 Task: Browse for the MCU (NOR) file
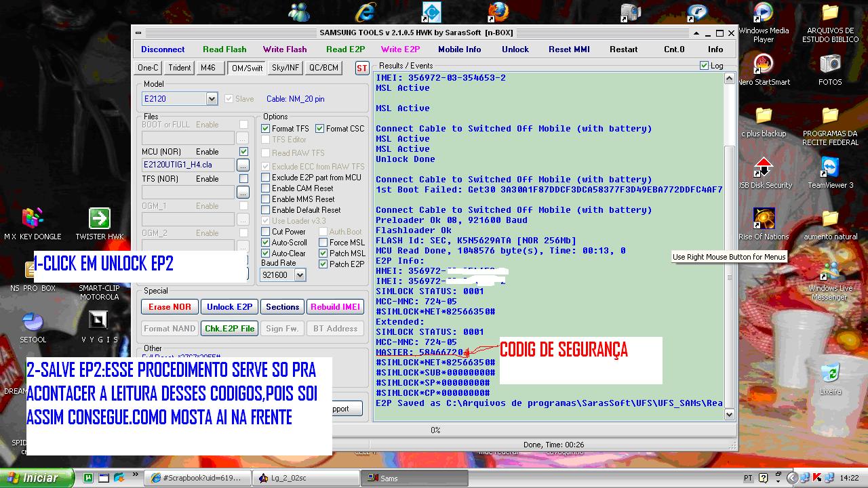tap(243, 165)
